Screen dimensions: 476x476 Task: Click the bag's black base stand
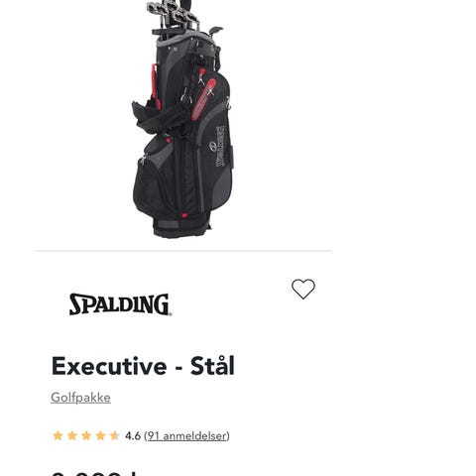pyautogui.click(x=181, y=227)
